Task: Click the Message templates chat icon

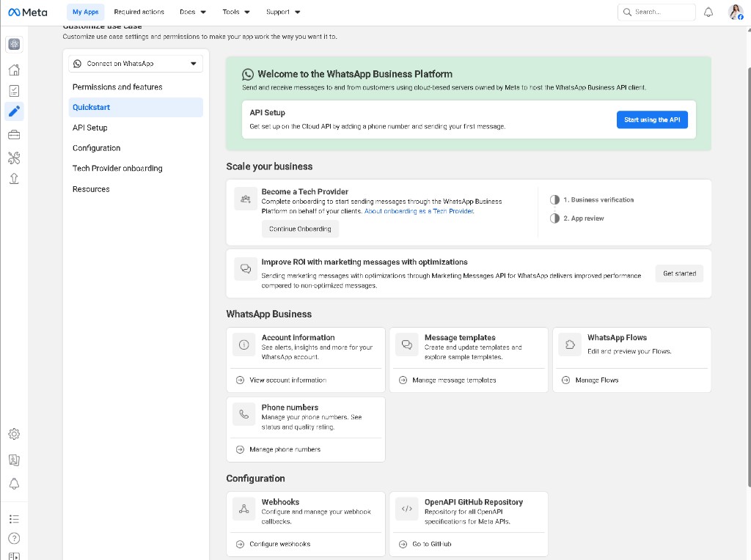Action: [x=407, y=345]
